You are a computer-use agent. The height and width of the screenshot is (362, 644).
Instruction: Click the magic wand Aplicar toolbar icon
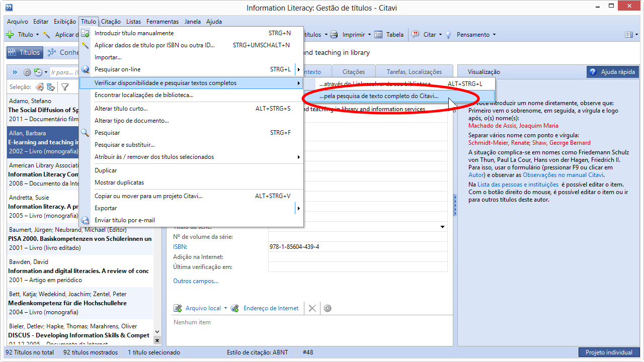pos(47,35)
